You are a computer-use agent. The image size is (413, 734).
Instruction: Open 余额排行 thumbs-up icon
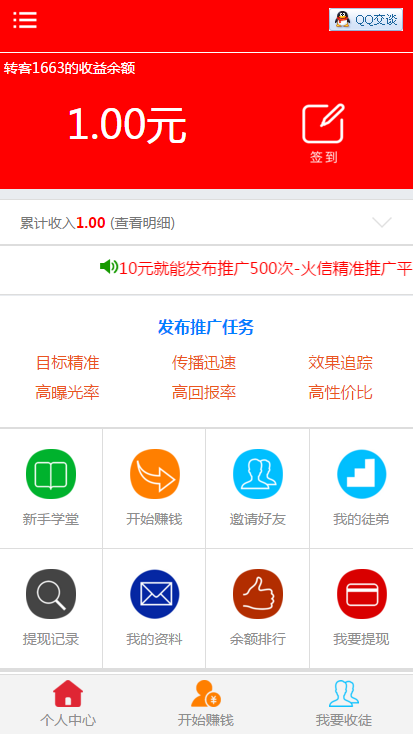(258, 594)
